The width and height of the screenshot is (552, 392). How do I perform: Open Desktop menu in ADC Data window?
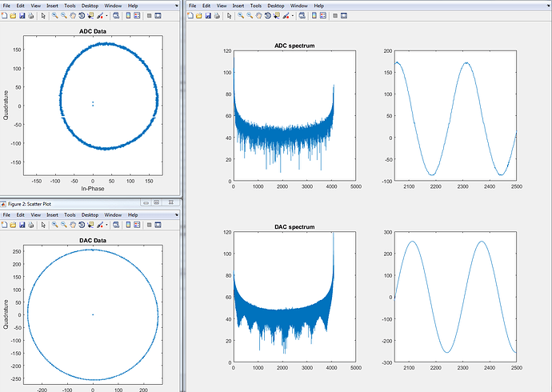coord(90,6)
